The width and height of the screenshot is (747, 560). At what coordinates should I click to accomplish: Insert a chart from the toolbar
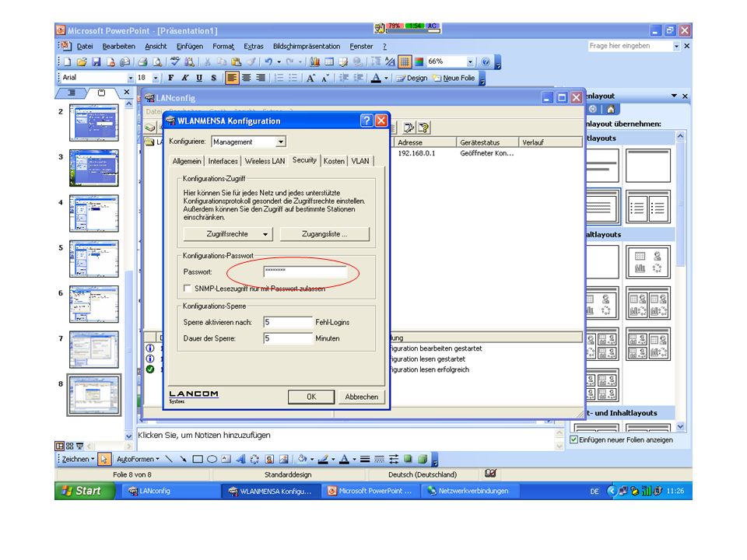tap(315, 62)
